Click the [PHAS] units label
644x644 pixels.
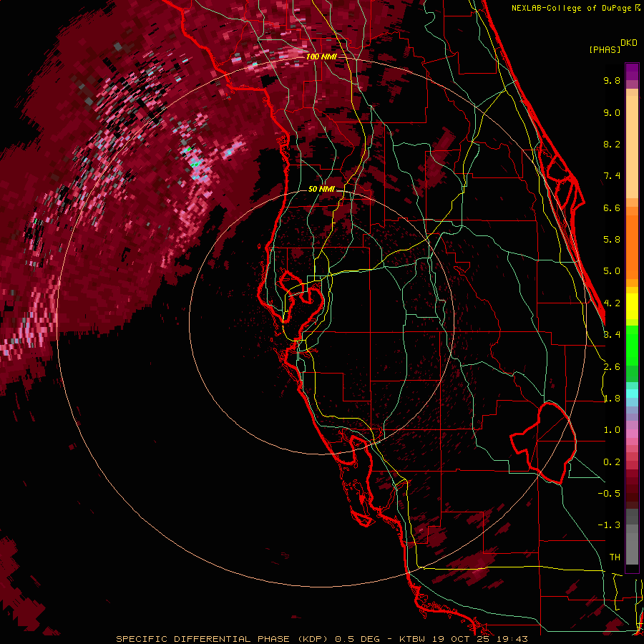[605, 50]
